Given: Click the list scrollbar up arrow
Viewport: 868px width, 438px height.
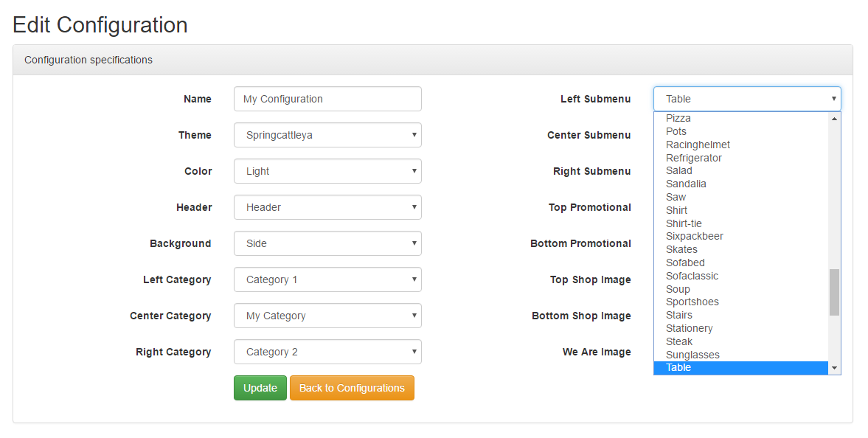Looking at the screenshot, I should coord(834,118).
